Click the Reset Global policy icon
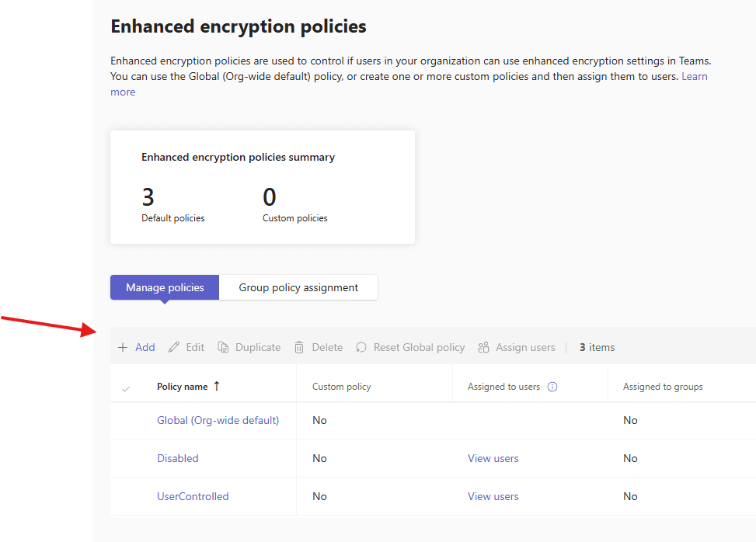The image size is (756, 542). coord(361,348)
